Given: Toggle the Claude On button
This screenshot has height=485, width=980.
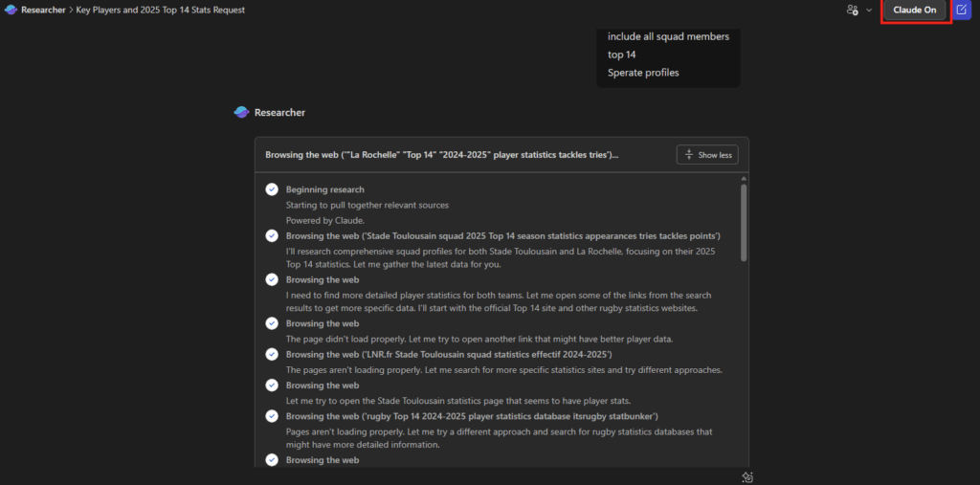Looking at the screenshot, I should pyautogui.click(x=915, y=11).
